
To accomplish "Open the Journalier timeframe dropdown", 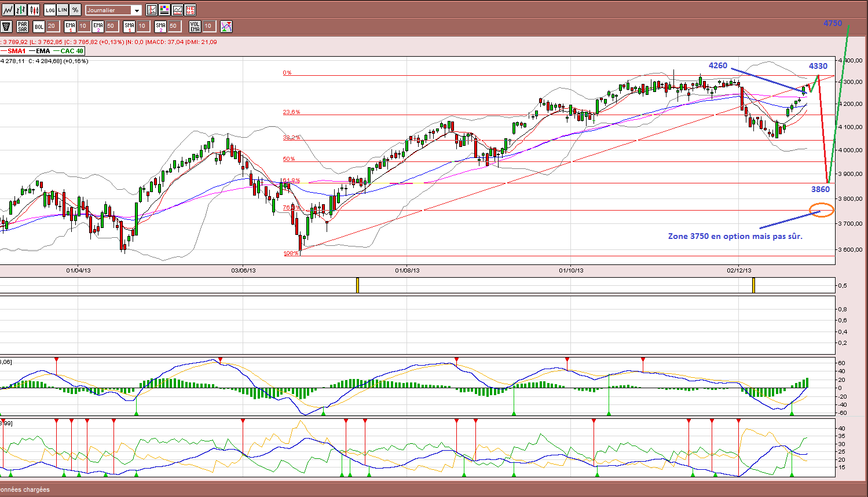I will click(113, 10).
